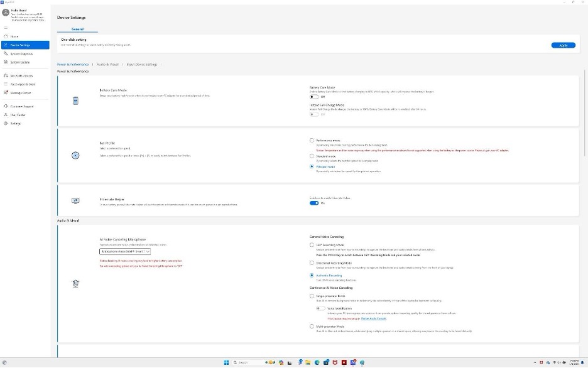Screen dimensions: 588x368
Task: Open the Home page in sidebar
Action: 14,36
